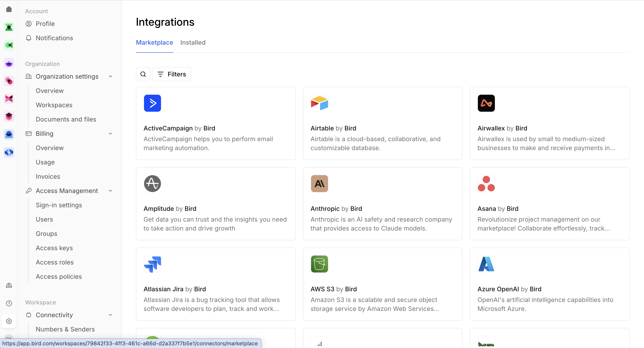This screenshot has height=348, width=644.
Task: Collapse the Access Management chevron
Action: (110, 191)
